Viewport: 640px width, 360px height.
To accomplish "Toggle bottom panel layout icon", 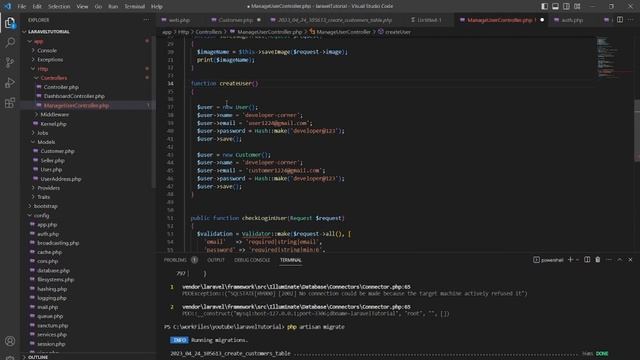I will coord(556,6).
